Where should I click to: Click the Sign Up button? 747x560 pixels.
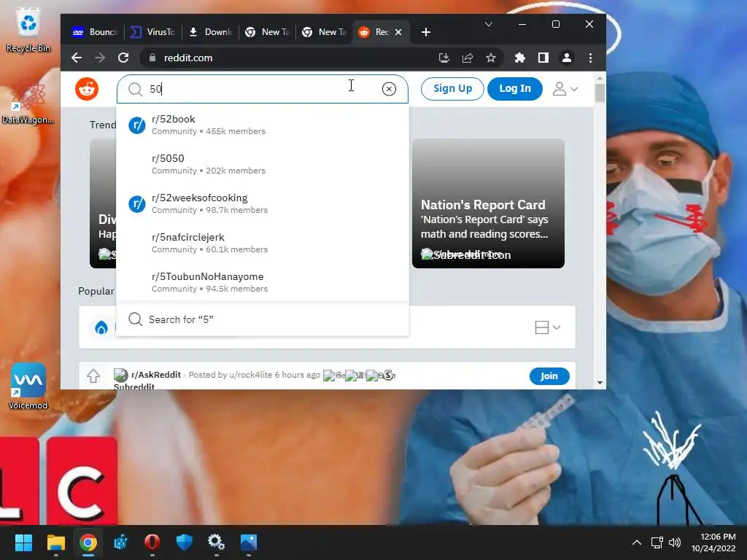point(452,88)
